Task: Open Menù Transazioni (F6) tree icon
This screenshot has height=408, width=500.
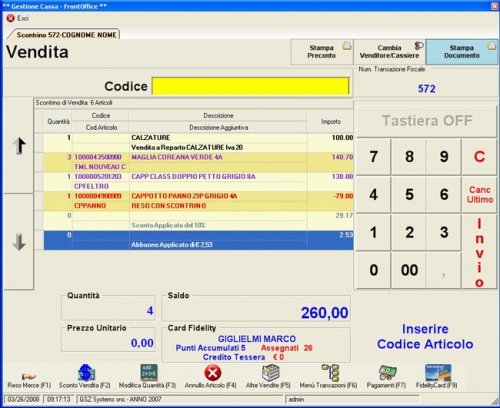Action: (330, 372)
